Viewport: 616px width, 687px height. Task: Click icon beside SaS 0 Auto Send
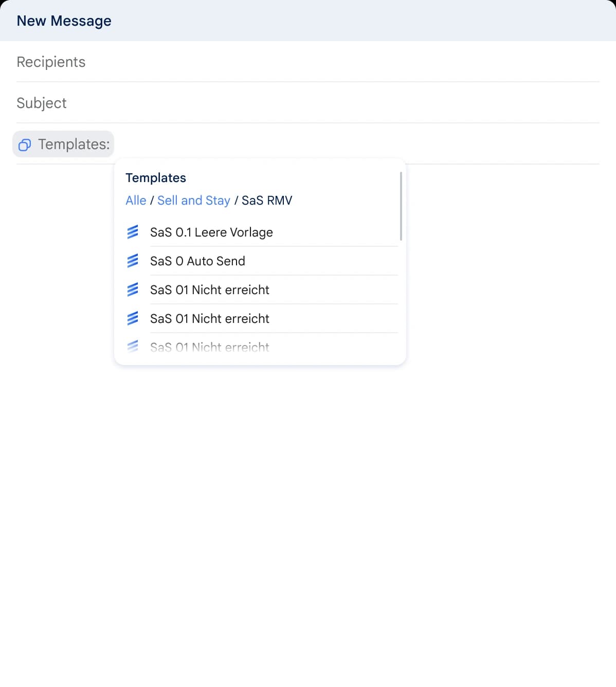(133, 261)
